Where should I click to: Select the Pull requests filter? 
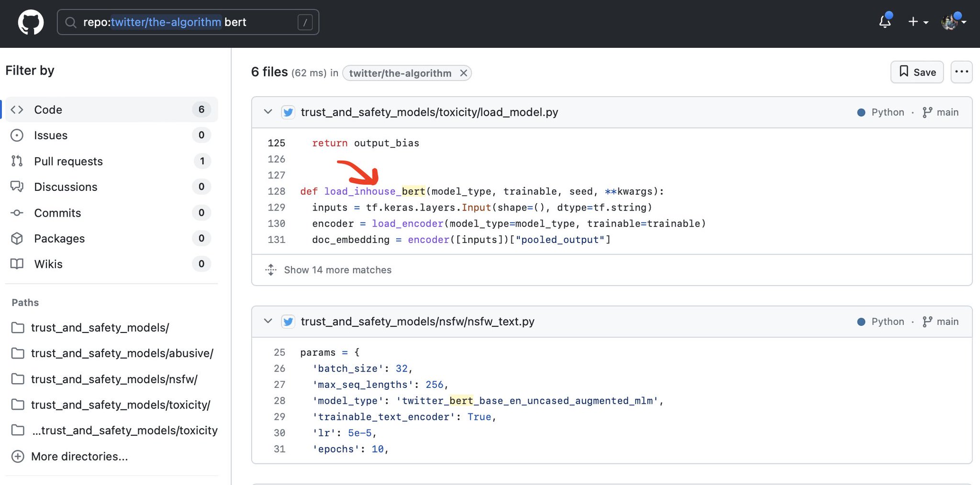(111, 161)
